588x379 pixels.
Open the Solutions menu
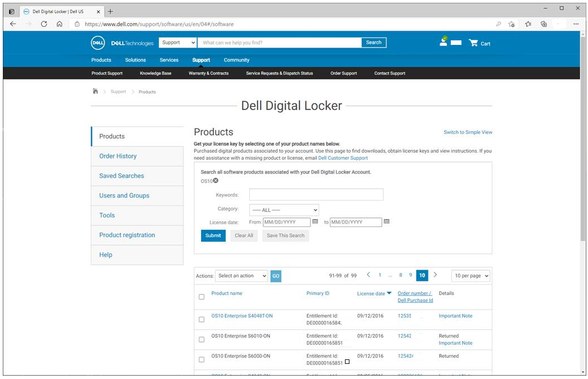pos(136,60)
